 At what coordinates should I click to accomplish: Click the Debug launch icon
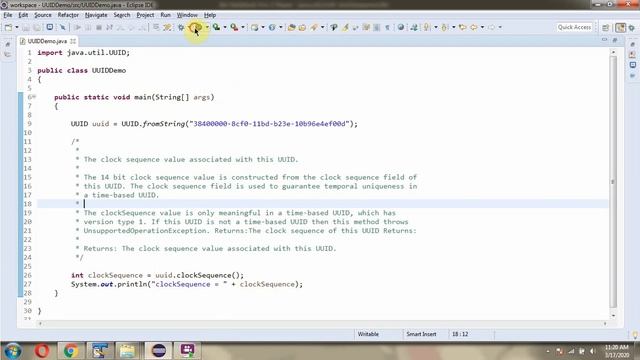coord(181,27)
